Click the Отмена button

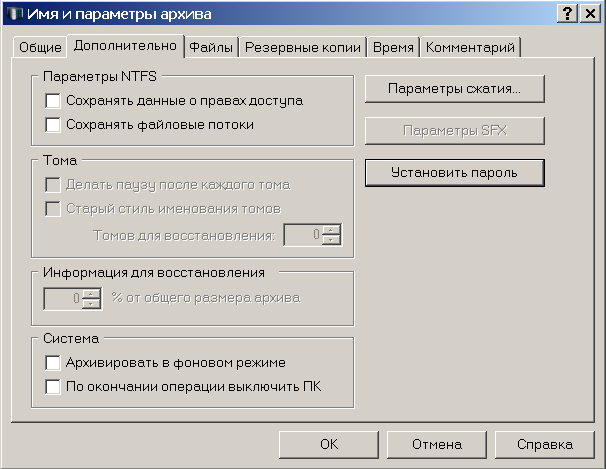click(x=437, y=445)
